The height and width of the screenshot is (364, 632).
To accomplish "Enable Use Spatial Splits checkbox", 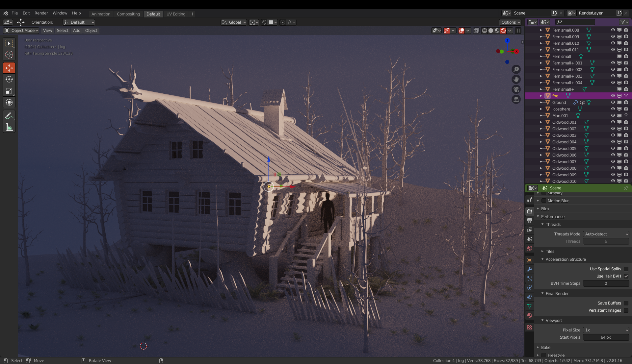I will pos(626,269).
